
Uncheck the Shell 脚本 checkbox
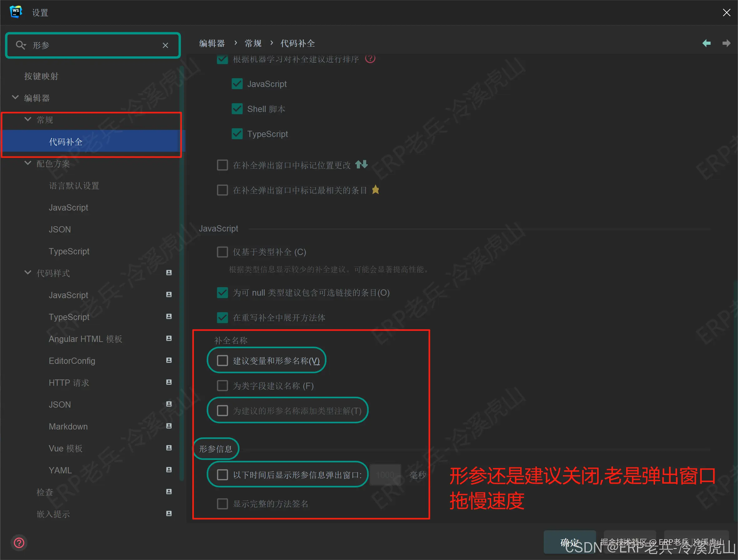pos(237,109)
